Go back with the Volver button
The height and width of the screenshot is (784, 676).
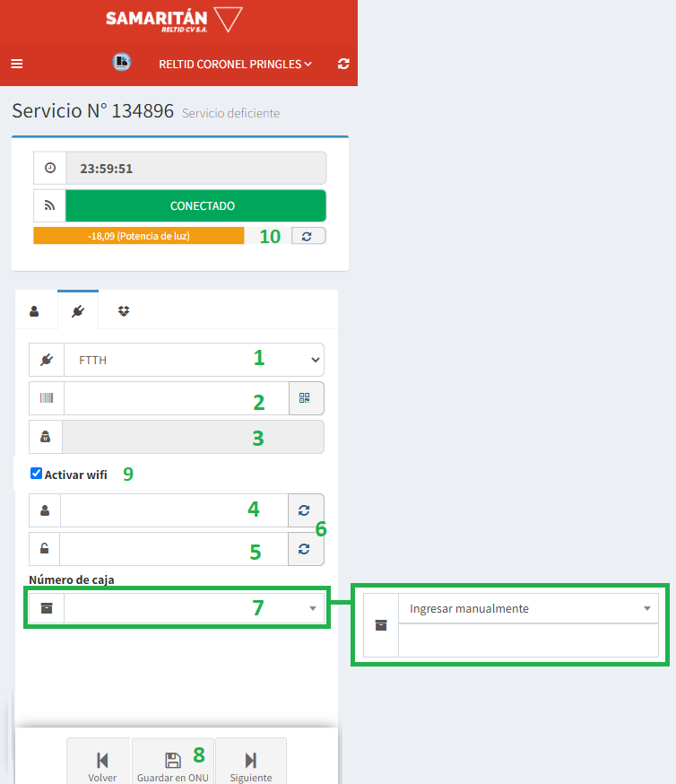102,765
